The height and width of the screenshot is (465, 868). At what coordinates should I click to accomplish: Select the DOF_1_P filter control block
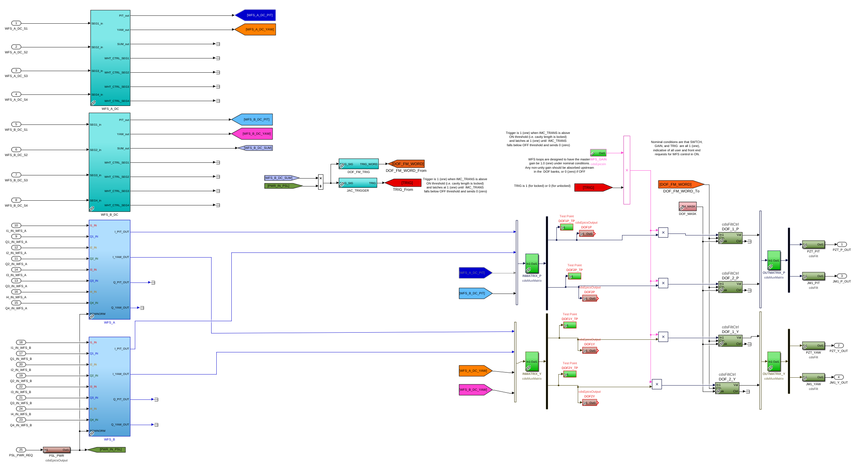730,238
